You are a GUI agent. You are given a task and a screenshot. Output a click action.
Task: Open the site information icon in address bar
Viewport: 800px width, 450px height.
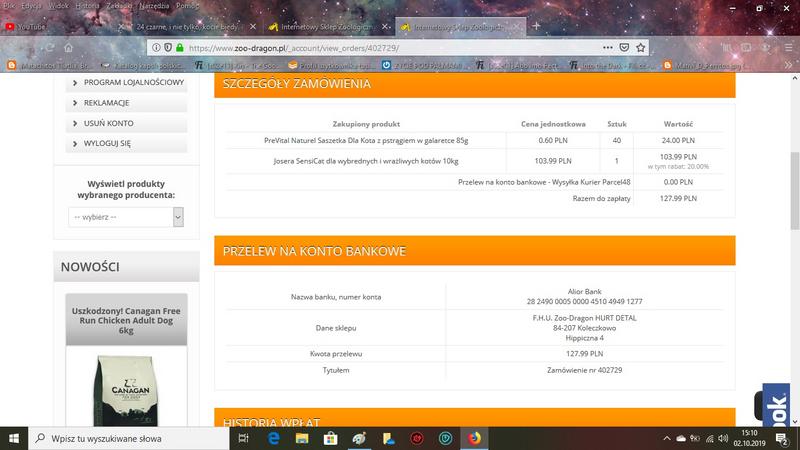click(x=156, y=47)
